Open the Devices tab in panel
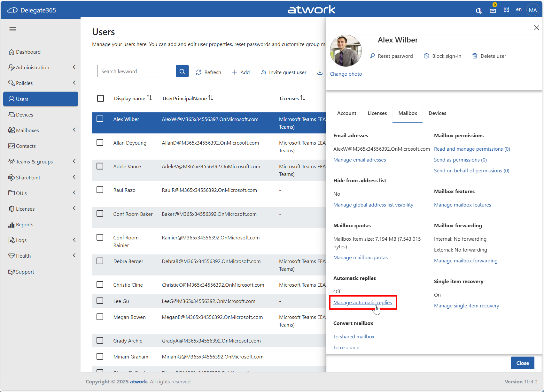 click(x=437, y=113)
